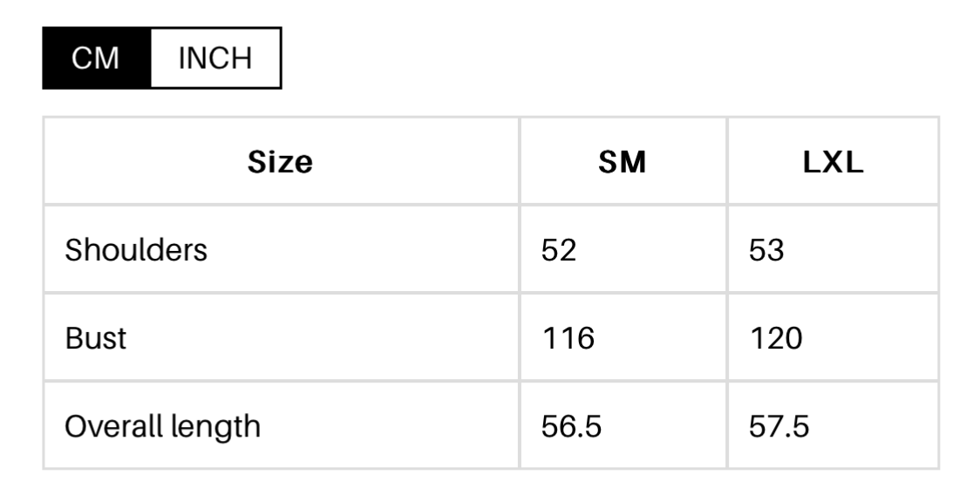
Task: Click the Size column header
Action: point(280,162)
